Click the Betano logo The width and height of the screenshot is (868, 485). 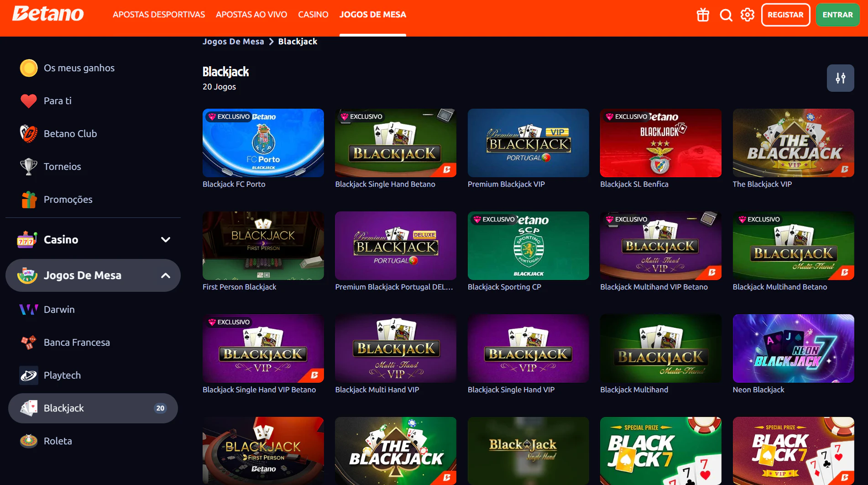click(x=48, y=14)
